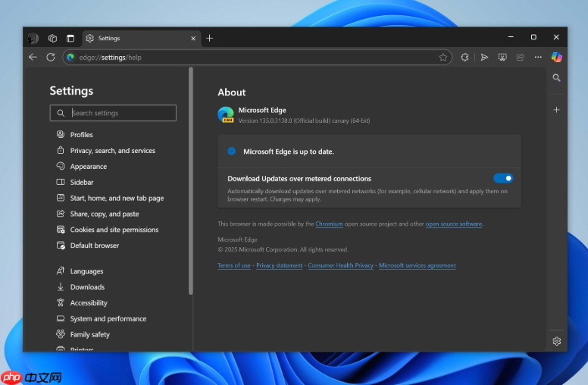Click the profile avatar in the title bar
Viewport: 588px width, 385px height.
[33, 38]
